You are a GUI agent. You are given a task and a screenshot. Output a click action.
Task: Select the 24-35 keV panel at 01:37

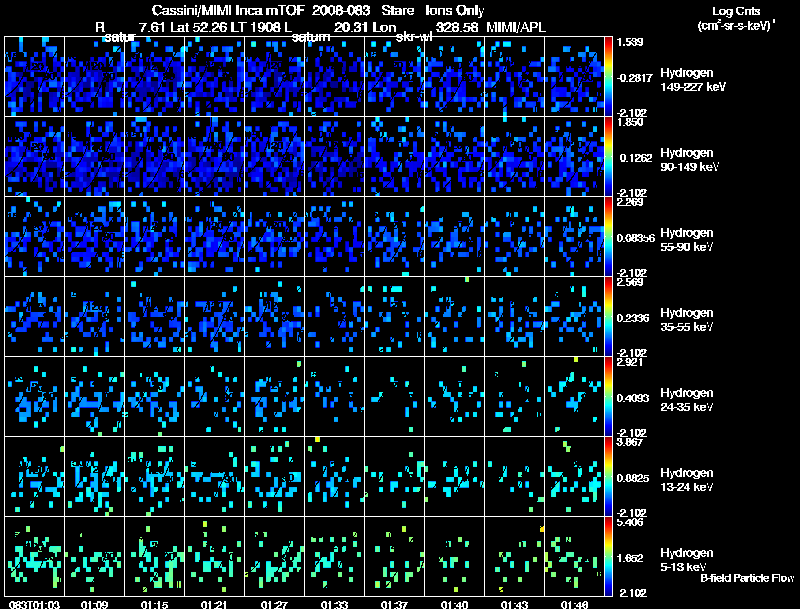[x=394, y=396]
